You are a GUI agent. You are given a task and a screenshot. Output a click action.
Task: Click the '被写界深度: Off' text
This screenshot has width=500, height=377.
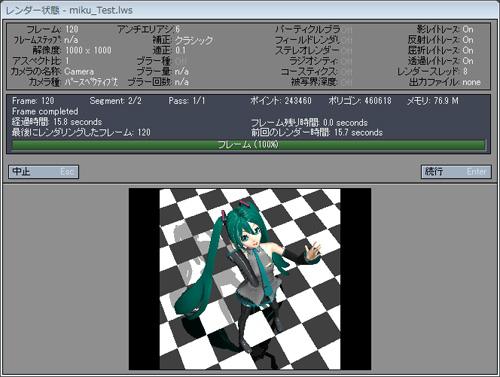point(322,82)
